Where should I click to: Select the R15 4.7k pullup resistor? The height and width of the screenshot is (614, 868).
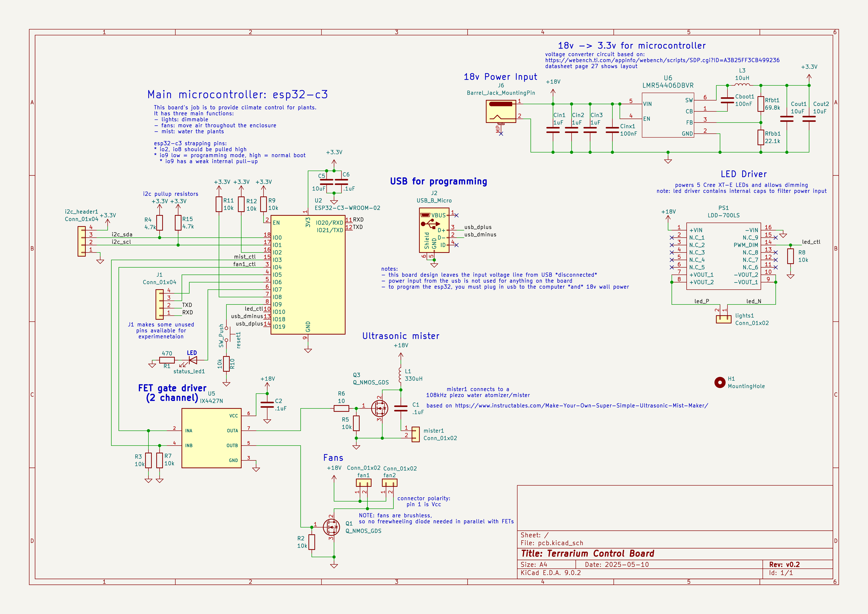[178, 223]
